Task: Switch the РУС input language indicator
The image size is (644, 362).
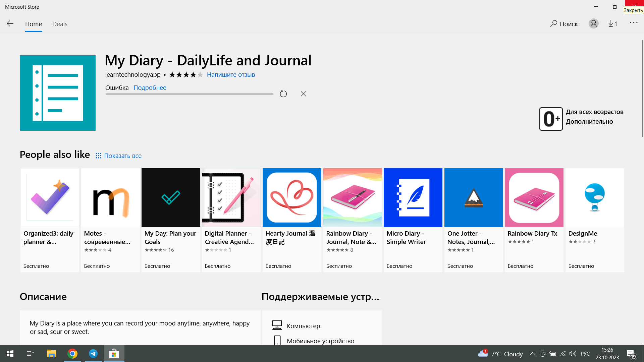Action: click(x=585, y=354)
